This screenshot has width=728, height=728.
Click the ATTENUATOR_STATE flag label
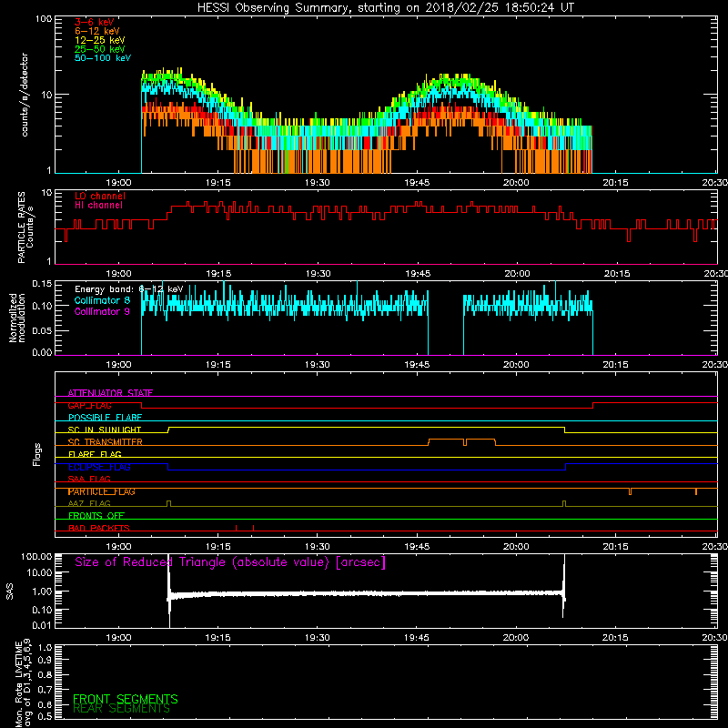pyautogui.click(x=110, y=393)
